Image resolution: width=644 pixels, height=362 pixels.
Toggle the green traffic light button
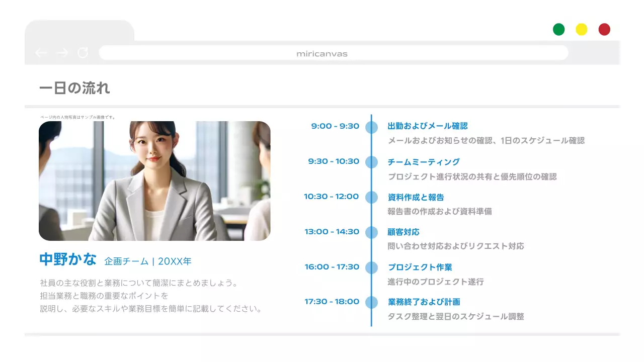(558, 29)
